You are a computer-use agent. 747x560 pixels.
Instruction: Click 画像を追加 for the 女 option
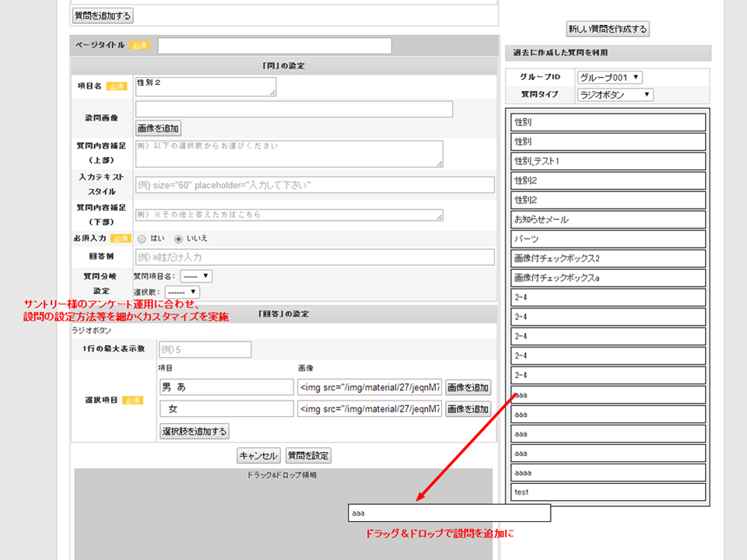(468, 409)
